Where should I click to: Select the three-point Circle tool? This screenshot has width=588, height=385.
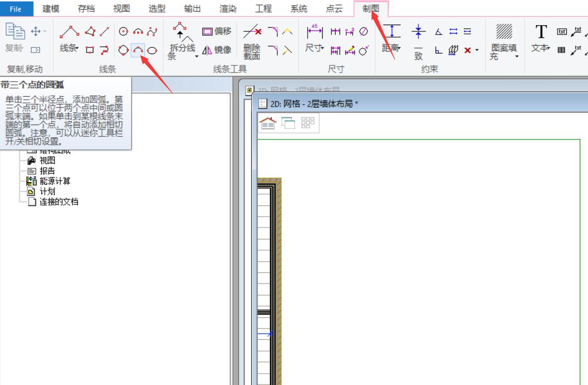(123, 50)
